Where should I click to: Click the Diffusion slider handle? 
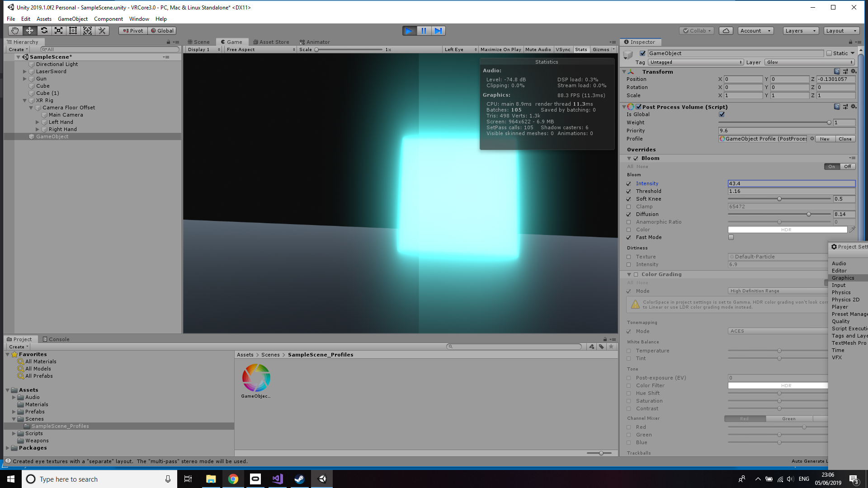pyautogui.click(x=809, y=214)
